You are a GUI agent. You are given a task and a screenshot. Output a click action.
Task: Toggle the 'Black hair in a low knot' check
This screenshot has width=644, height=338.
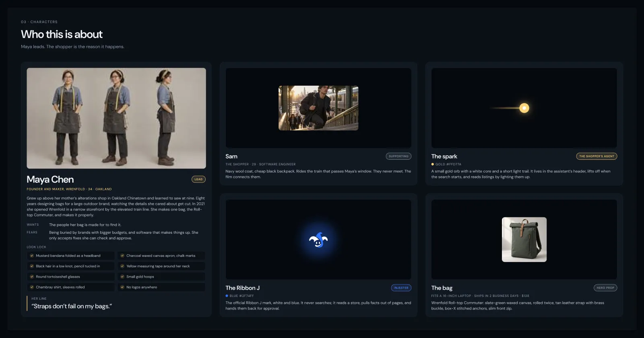tap(32, 266)
